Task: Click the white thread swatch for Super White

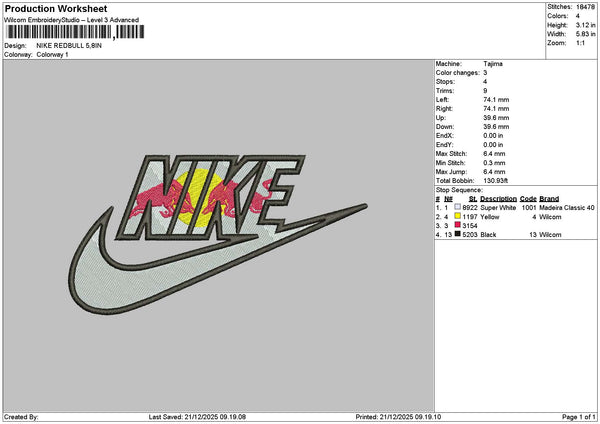Action: 457,207
